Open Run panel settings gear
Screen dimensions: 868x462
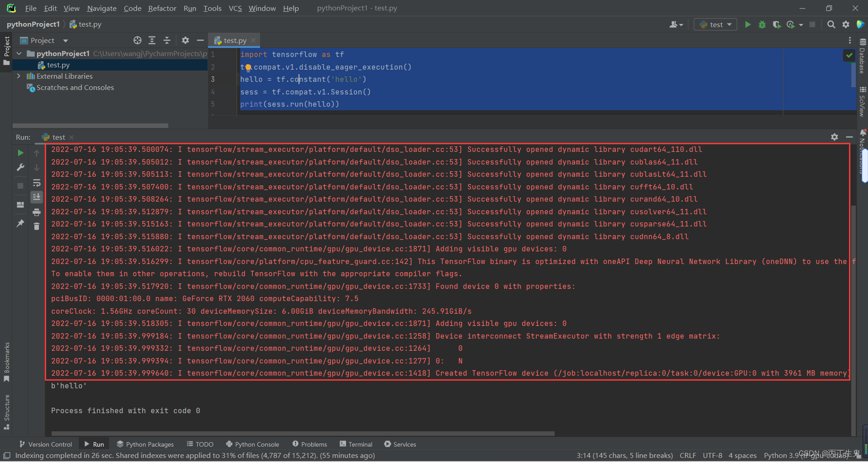835,137
